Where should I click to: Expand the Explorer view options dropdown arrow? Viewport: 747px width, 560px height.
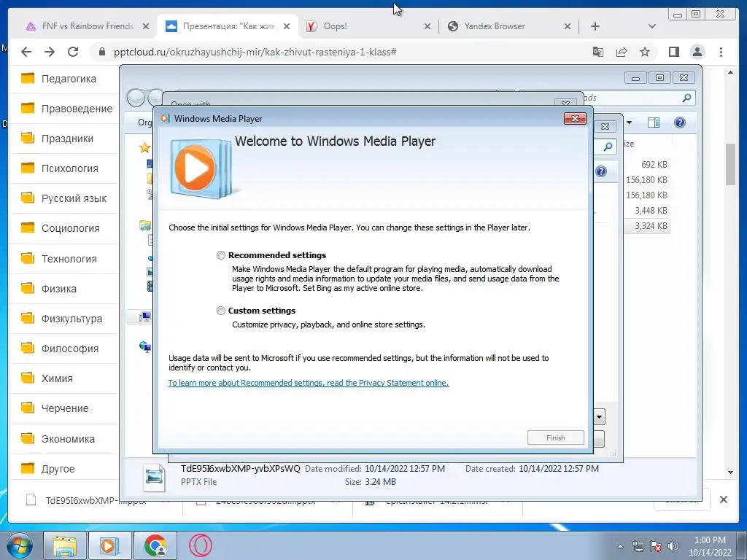click(x=629, y=122)
